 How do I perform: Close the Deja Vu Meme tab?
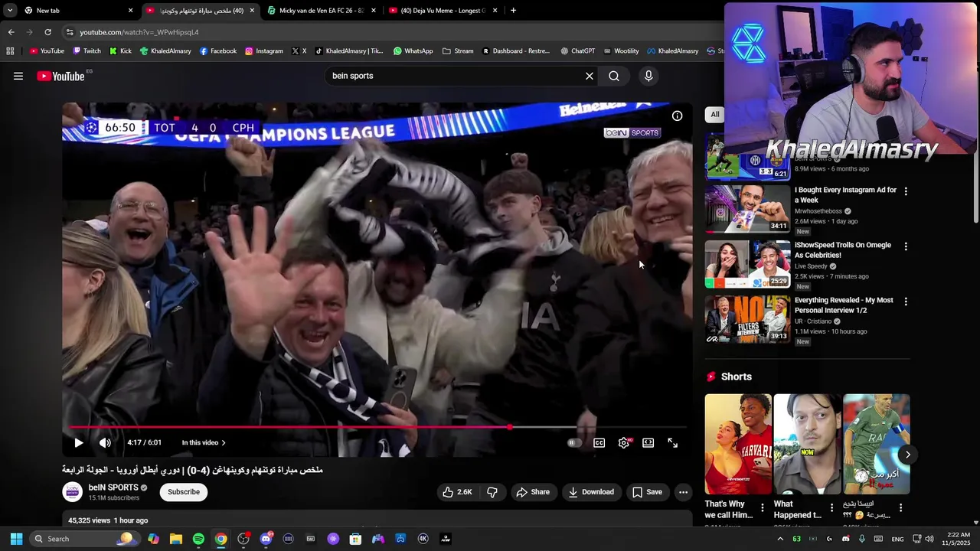[495, 11]
